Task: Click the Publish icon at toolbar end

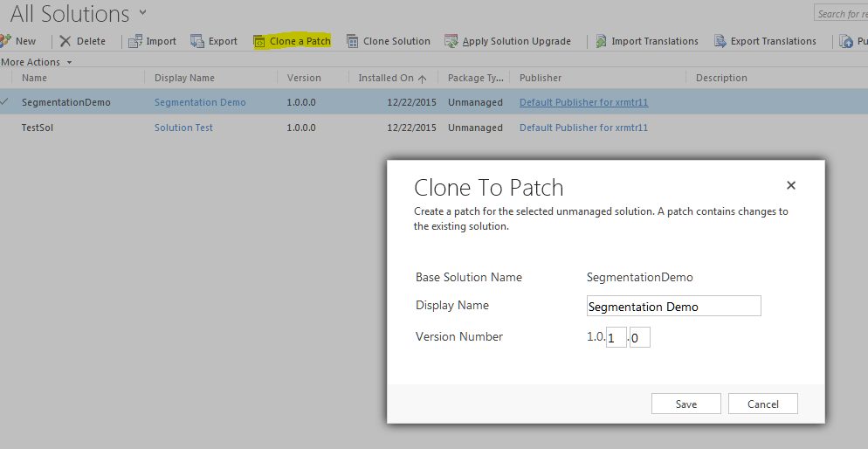Action: click(846, 41)
